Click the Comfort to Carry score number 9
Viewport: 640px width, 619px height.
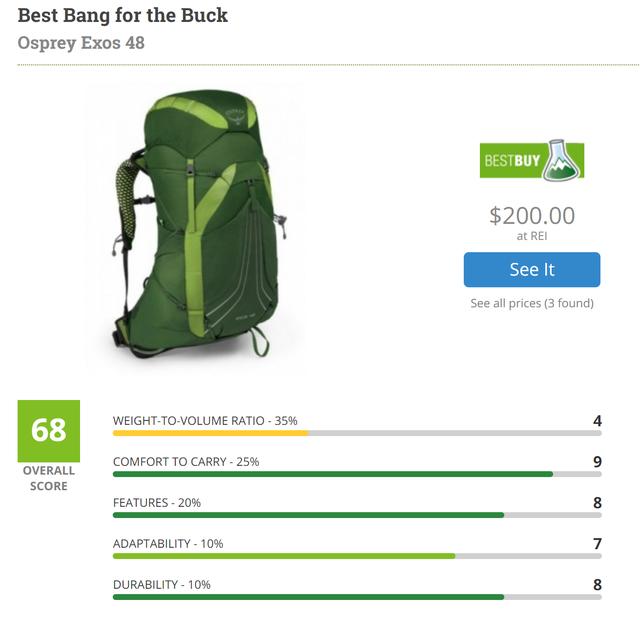coord(597,462)
